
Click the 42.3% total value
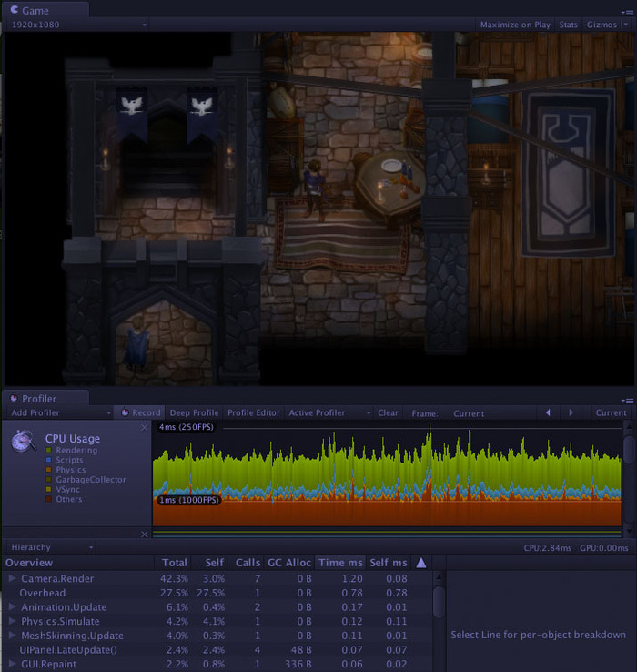point(174,578)
